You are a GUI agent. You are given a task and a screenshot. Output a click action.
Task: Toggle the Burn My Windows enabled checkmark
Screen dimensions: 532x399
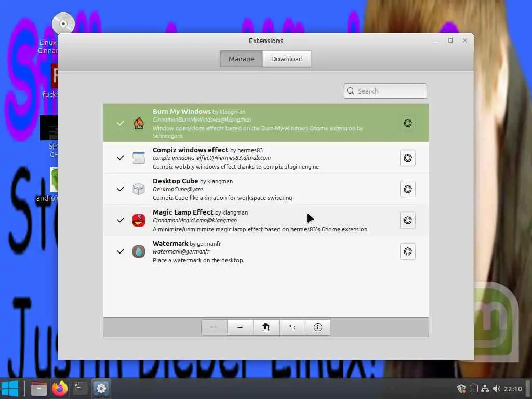pyautogui.click(x=120, y=123)
